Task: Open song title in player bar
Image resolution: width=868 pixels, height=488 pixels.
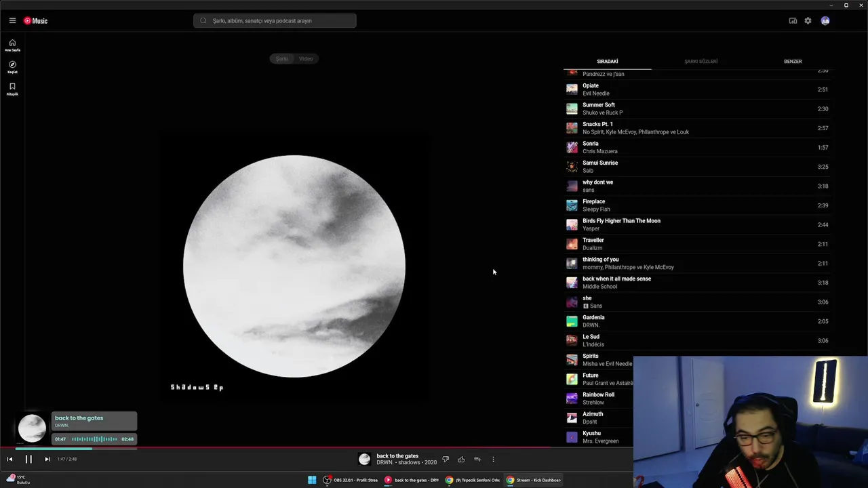Action: [397, 456]
